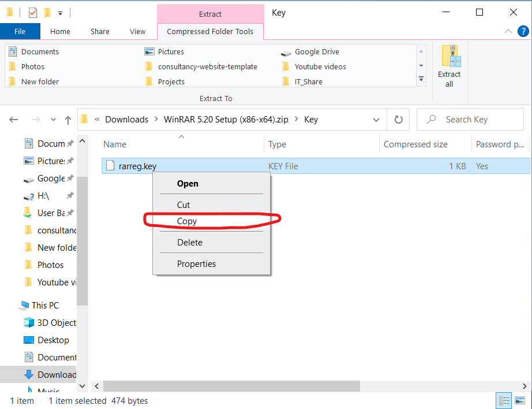This screenshot has height=409, width=532.
Task: Switch to the Share ribbon tab
Action: coord(100,31)
